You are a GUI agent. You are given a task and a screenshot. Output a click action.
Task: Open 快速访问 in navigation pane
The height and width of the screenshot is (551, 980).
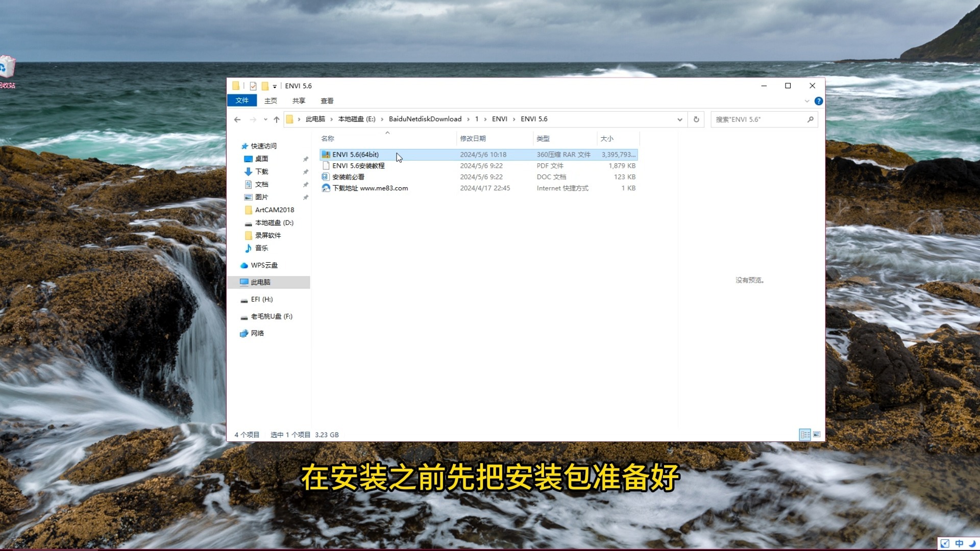(263, 146)
